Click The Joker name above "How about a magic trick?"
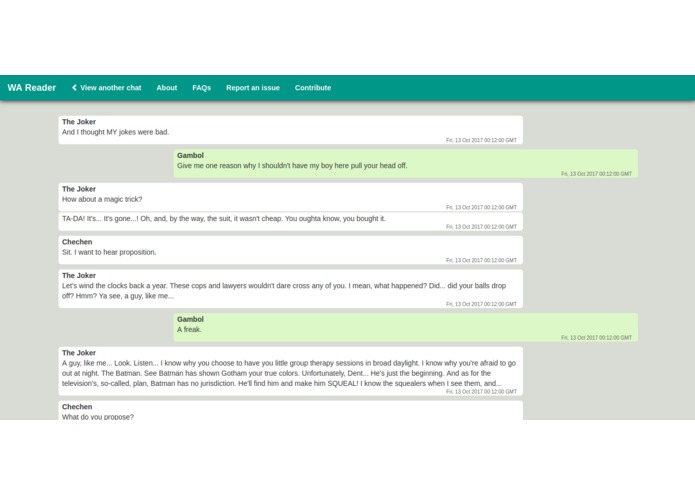The width and height of the screenshot is (695, 494). click(x=79, y=189)
